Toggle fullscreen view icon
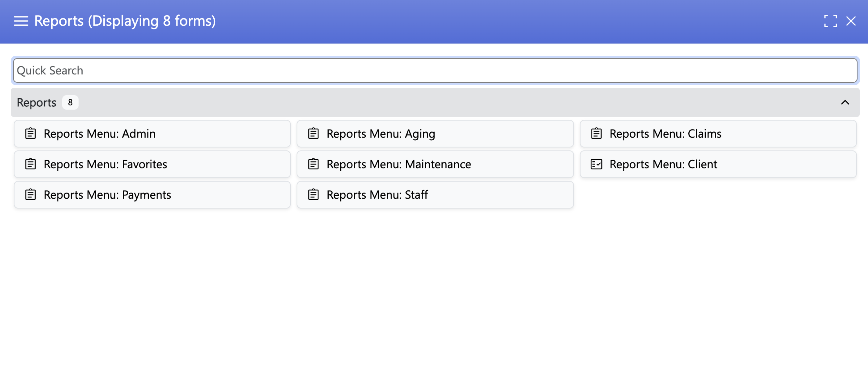This screenshot has width=868, height=375. [x=830, y=21]
